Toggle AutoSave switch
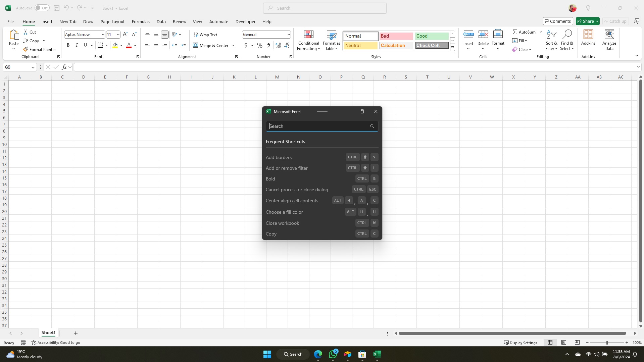This screenshot has height=362, width=644. click(42, 8)
